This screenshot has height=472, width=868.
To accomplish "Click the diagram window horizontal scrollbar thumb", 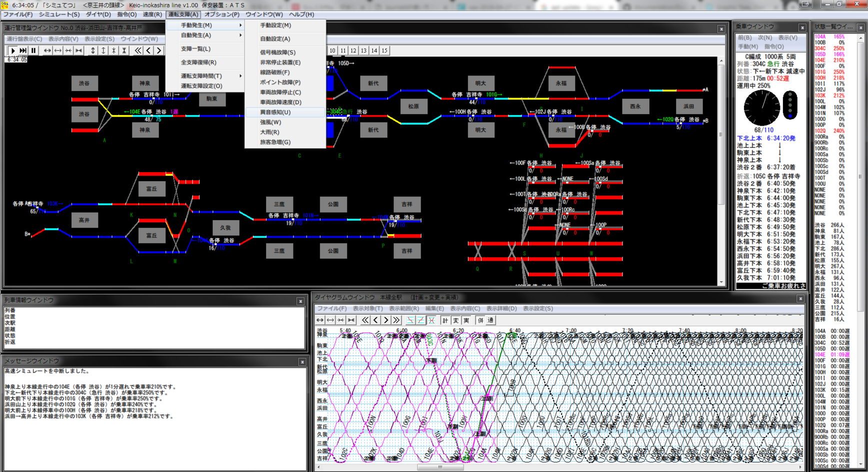I will 440,467.
